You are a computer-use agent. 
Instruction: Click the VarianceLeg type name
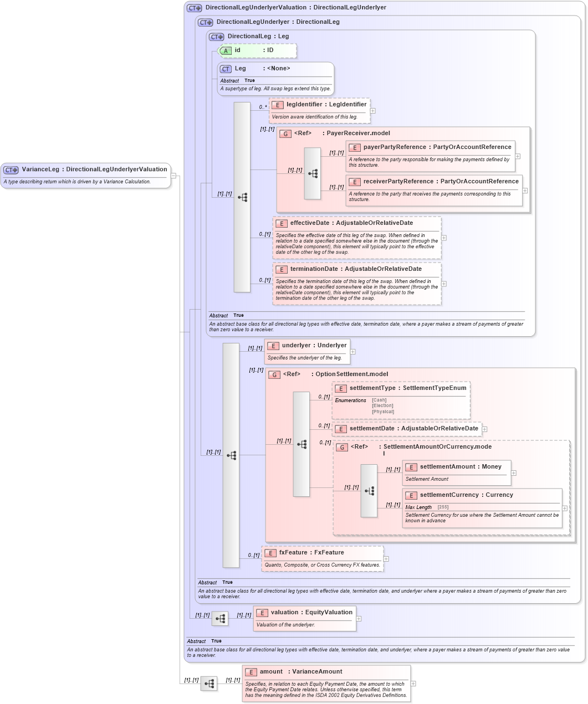(40, 169)
